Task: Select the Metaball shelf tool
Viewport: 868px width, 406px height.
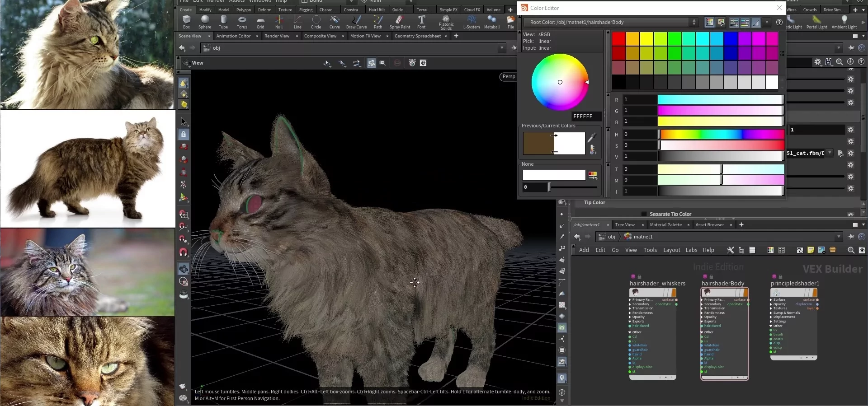Action: pyautogui.click(x=492, y=22)
